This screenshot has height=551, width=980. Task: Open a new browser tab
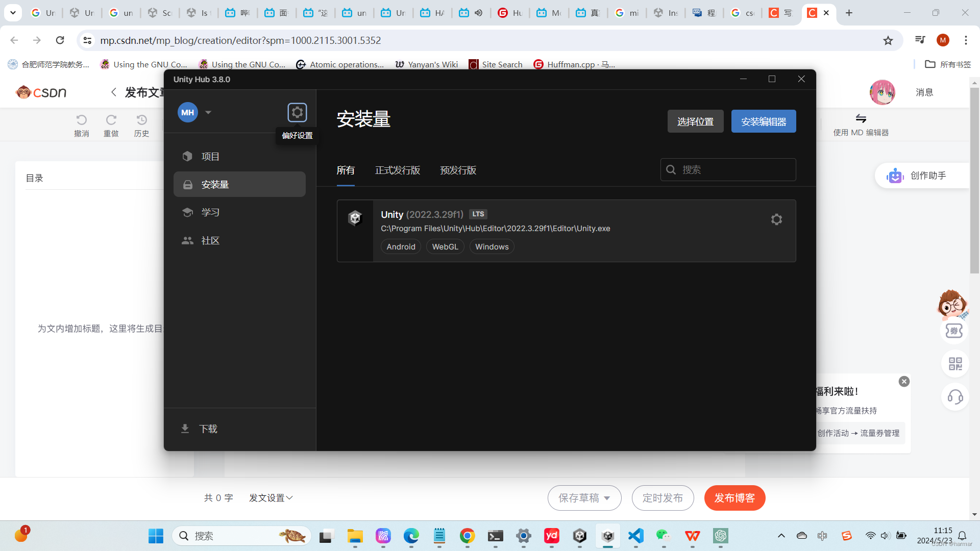[849, 13]
